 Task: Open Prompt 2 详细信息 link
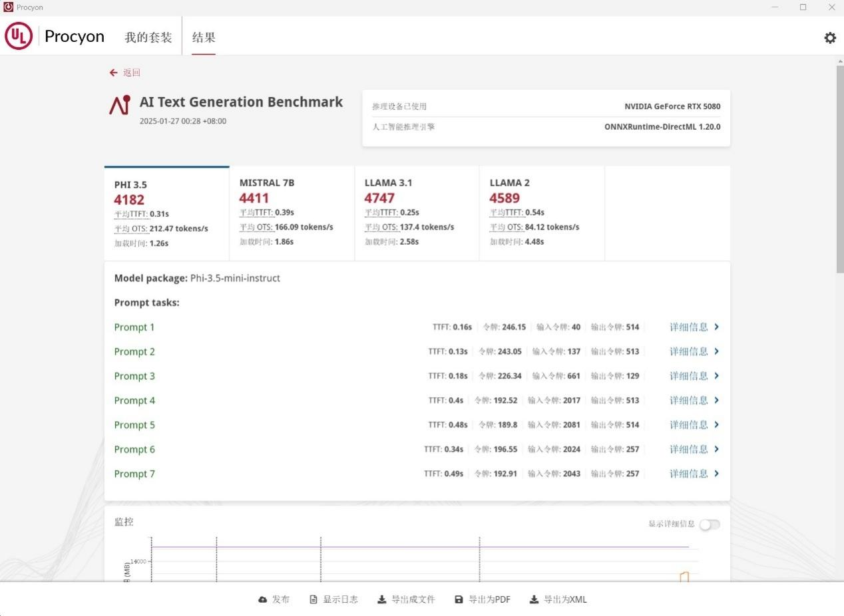tap(689, 351)
